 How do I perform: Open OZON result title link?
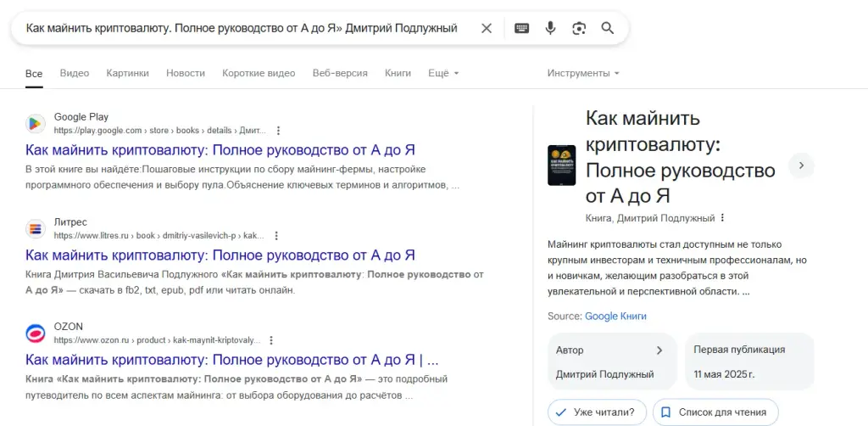click(x=232, y=360)
